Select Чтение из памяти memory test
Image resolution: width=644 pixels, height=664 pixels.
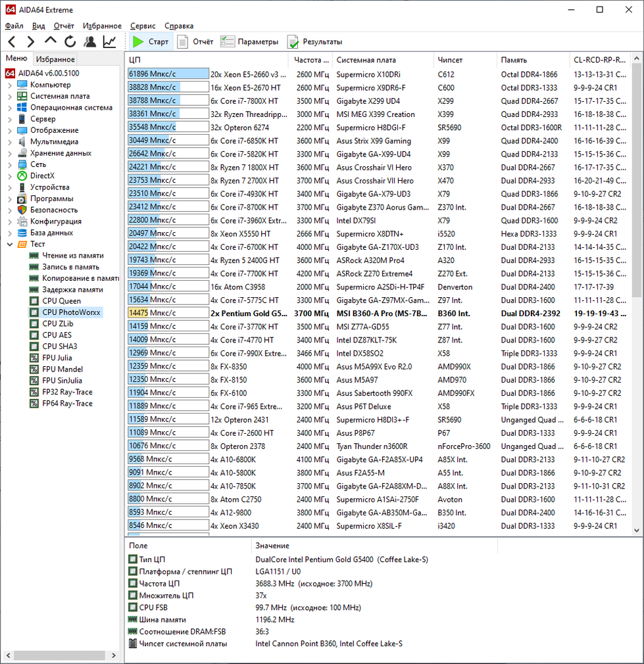coord(72,256)
